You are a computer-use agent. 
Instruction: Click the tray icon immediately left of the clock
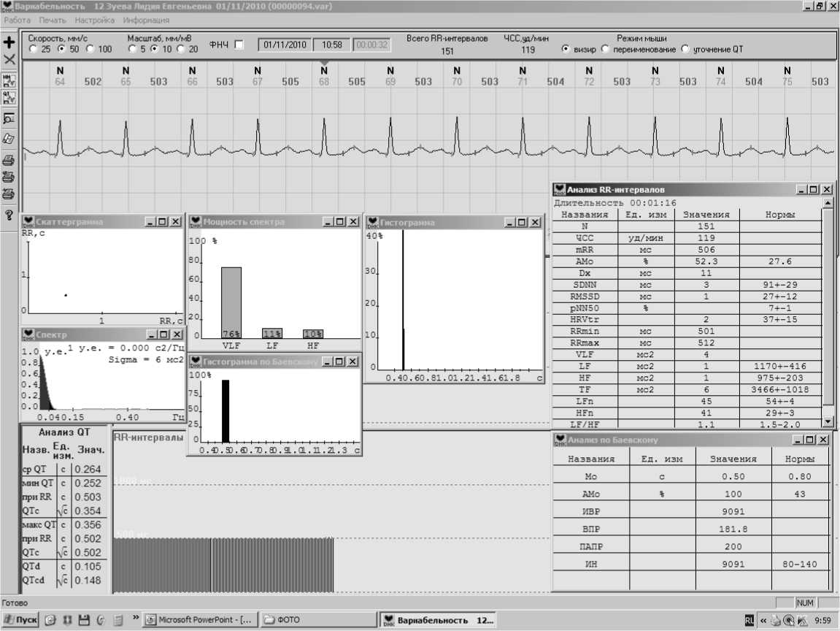(x=802, y=620)
